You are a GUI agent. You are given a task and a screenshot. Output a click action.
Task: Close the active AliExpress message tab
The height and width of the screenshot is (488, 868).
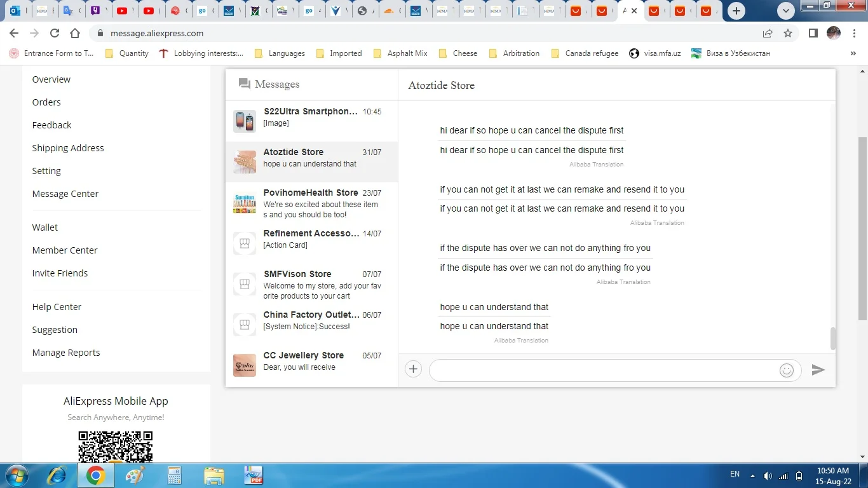(634, 11)
